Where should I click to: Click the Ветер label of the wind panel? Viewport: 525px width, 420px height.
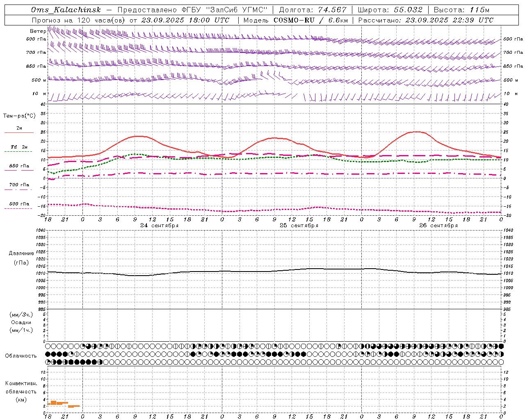point(38,31)
